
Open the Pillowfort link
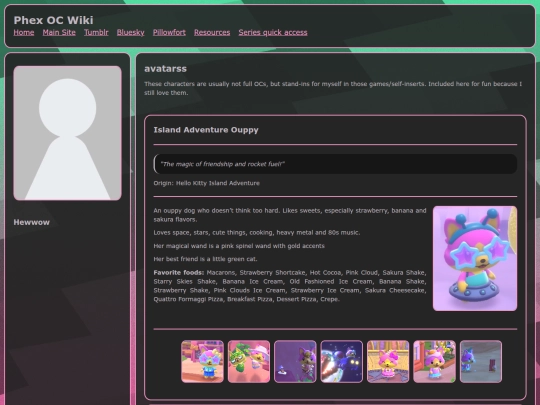click(x=169, y=32)
